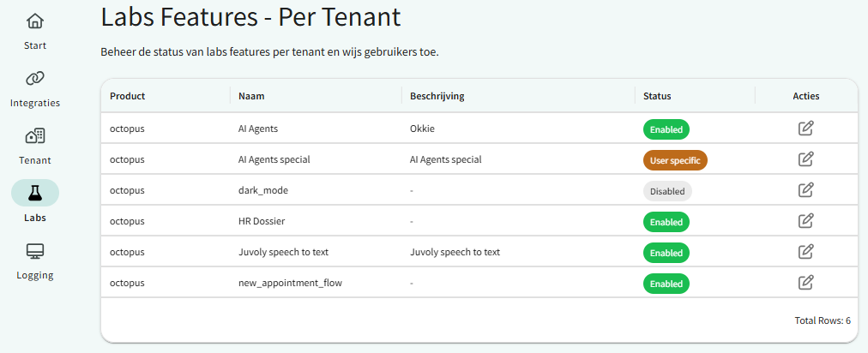Click the Beschrijving column header

click(437, 96)
